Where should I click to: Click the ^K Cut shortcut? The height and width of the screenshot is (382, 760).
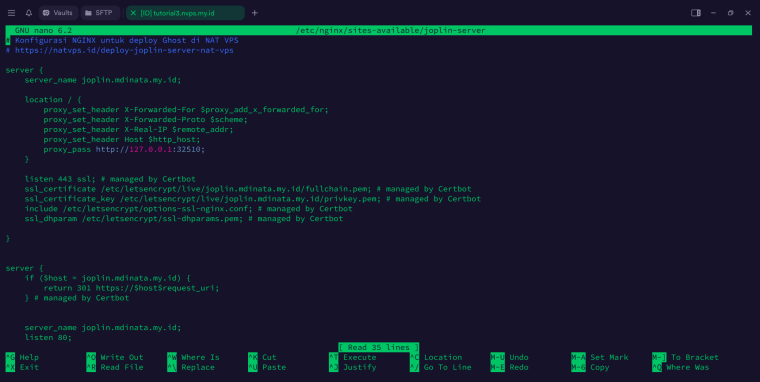[262, 357]
